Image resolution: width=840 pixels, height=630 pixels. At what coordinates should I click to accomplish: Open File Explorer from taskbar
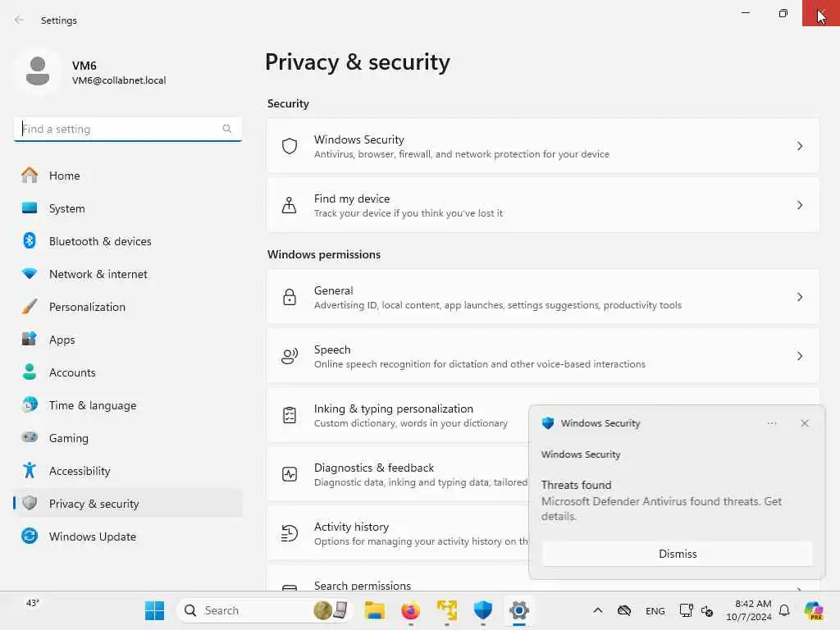[x=374, y=610]
